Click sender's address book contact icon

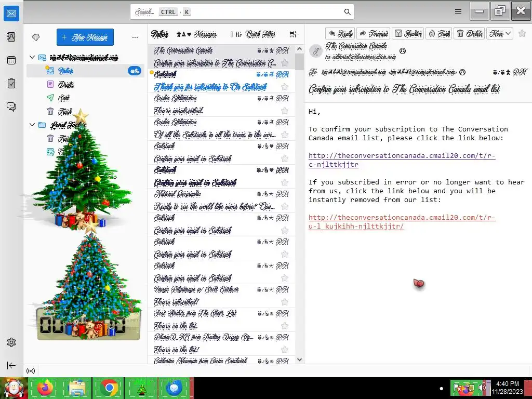[403, 51]
